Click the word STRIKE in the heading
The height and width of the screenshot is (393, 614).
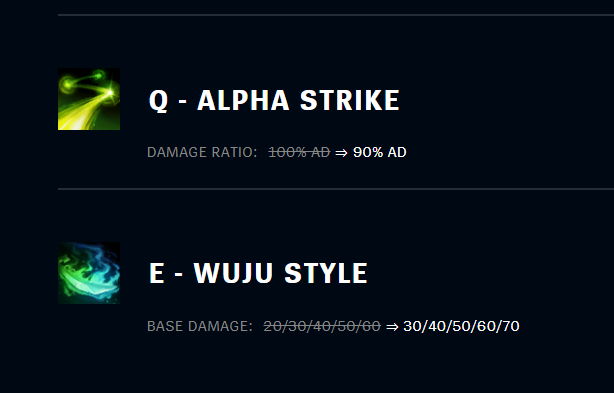350,101
